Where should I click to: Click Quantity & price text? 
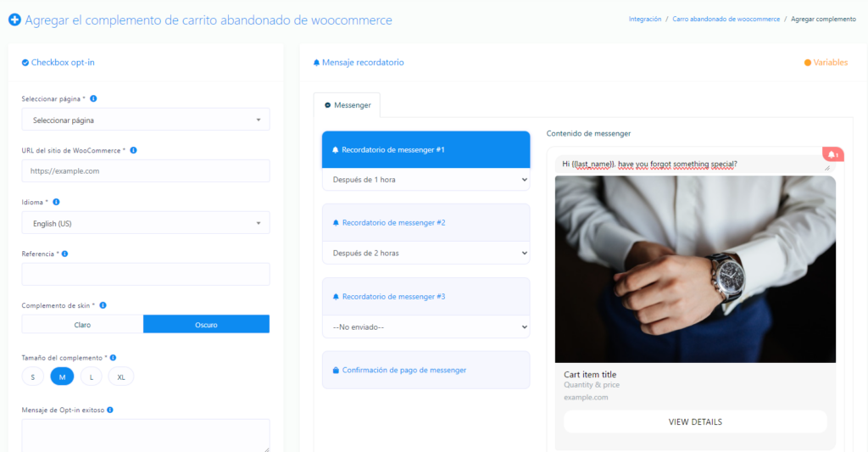(x=592, y=385)
